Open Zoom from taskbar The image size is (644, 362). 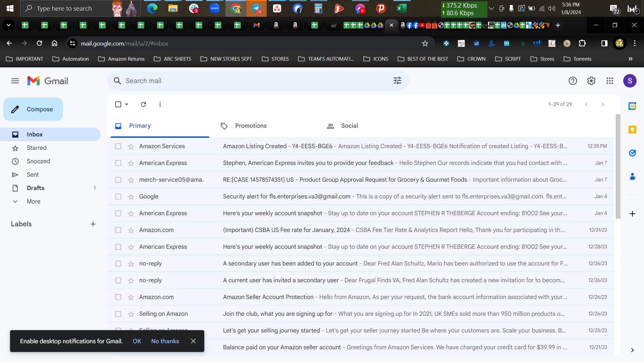coord(214,8)
